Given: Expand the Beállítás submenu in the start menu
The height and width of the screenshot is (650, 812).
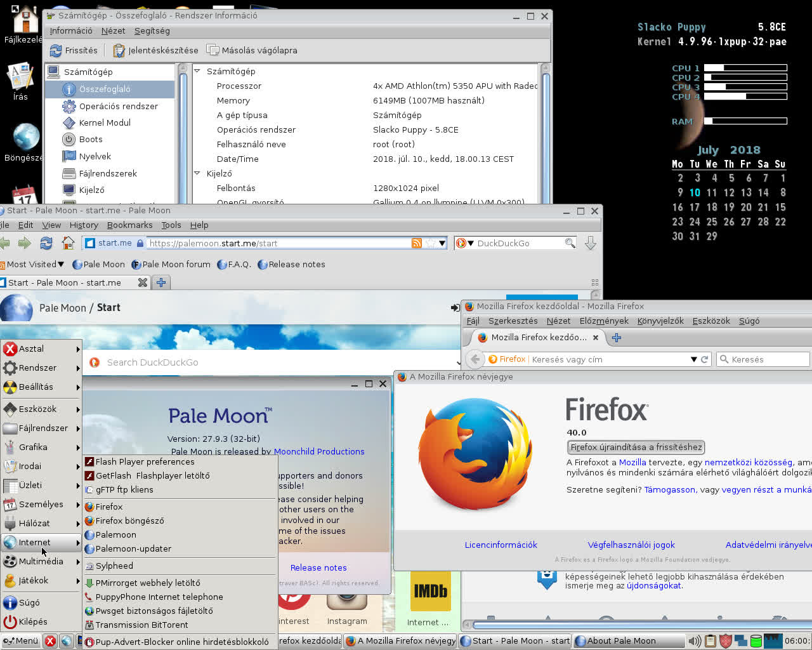Looking at the screenshot, I should 42,387.
